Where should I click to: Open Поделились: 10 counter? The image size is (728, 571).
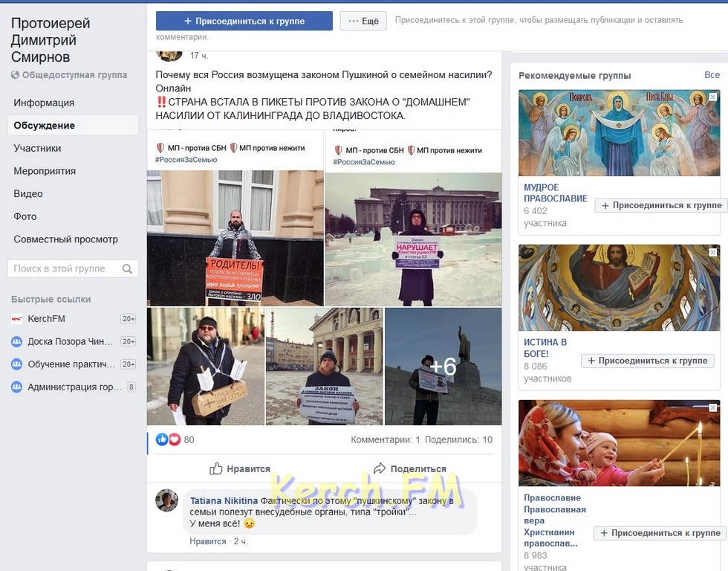click(458, 439)
